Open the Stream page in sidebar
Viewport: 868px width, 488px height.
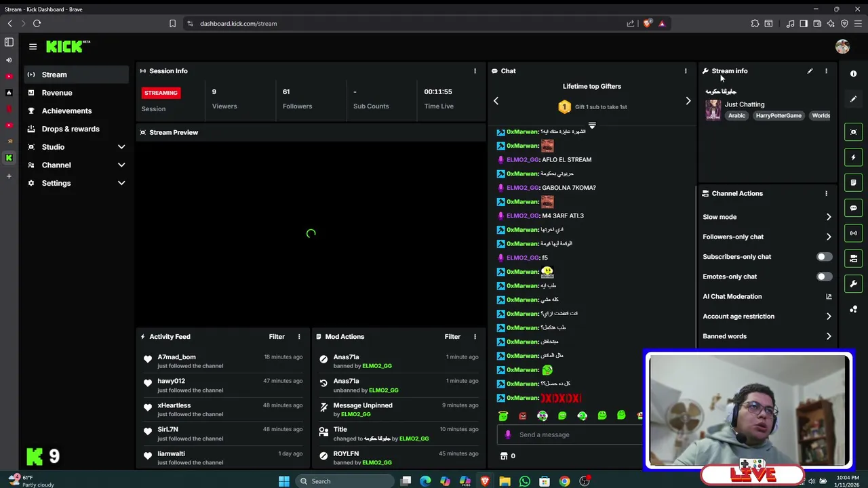[76, 75]
